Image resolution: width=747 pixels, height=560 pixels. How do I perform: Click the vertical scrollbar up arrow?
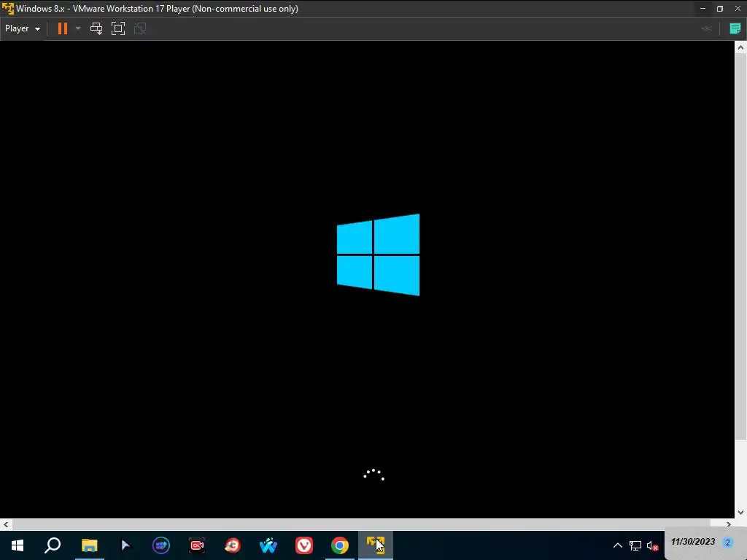(740, 47)
